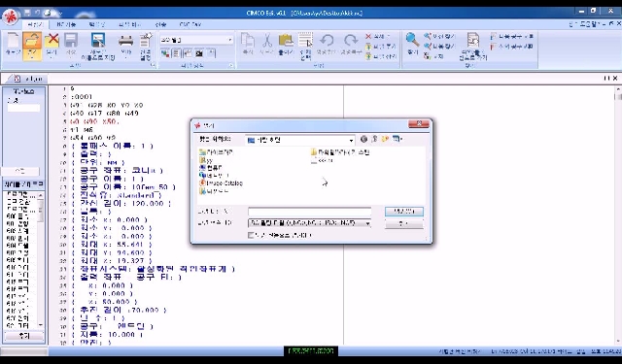Switch to the NC functions ribbon tab
622x364 pixels.
[66, 24]
